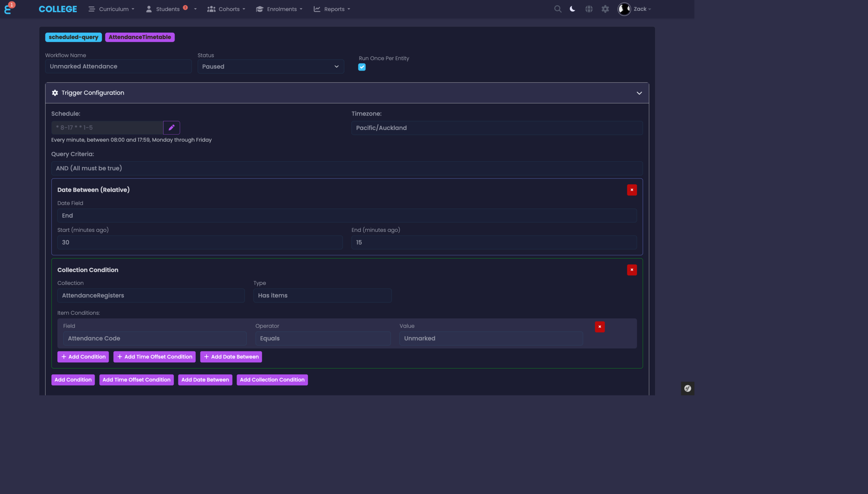Delete the Attendance Code item condition
This screenshot has width=868, height=494.
click(599, 327)
